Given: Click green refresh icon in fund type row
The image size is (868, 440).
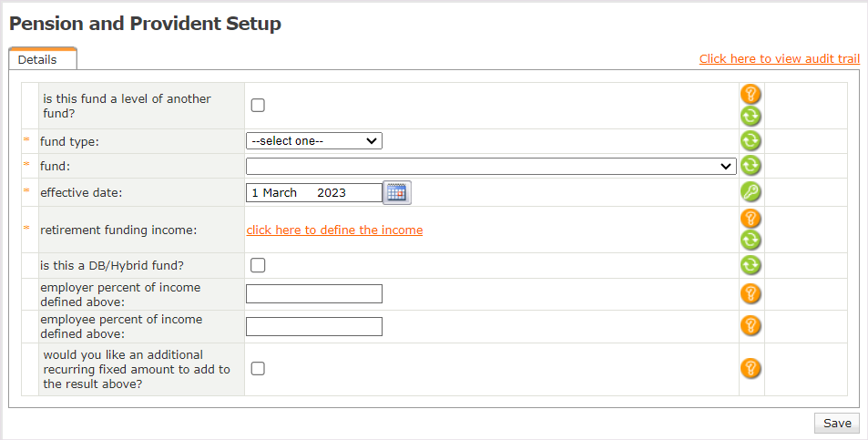Looking at the screenshot, I should [751, 141].
